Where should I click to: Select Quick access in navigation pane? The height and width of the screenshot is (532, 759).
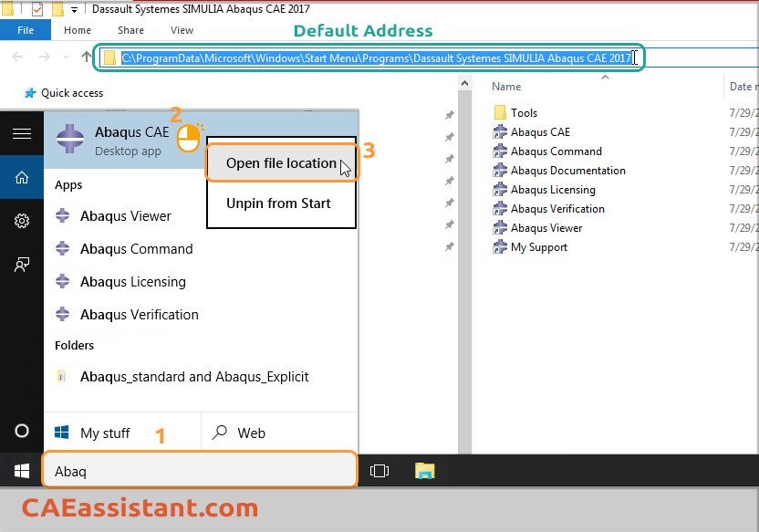(x=72, y=93)
